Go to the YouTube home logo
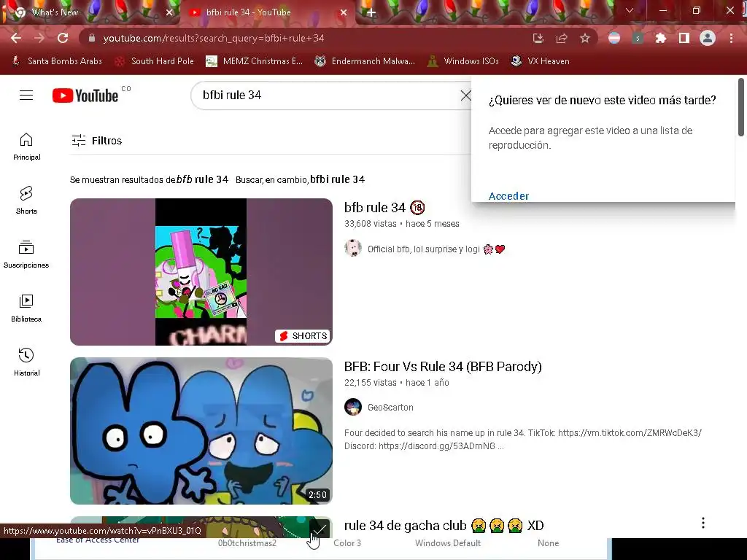 click(x=85, y=96)
